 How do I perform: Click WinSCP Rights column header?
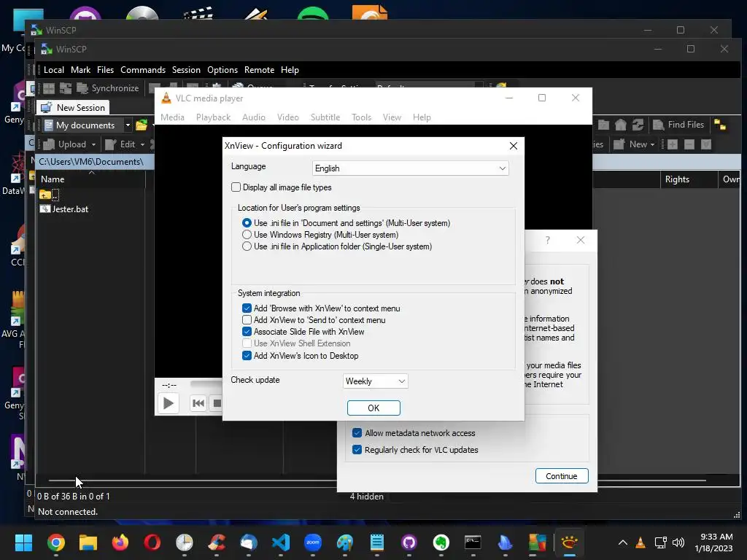689,179
